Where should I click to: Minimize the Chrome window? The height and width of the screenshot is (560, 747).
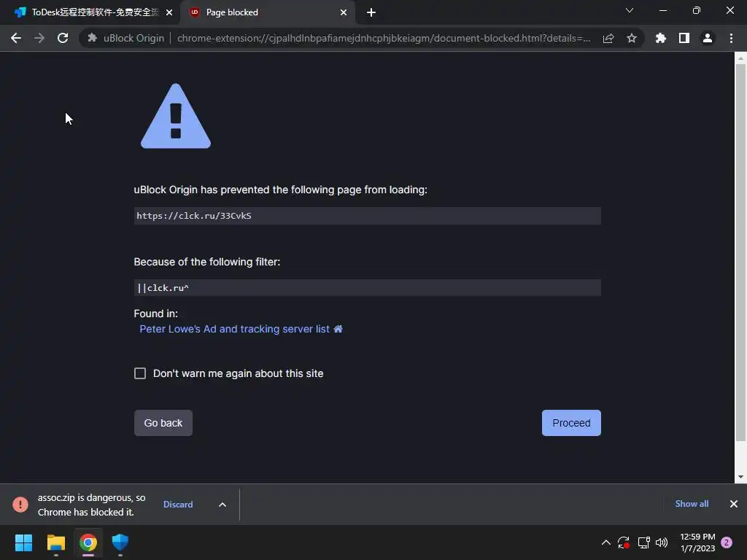[x=663, y=10]
